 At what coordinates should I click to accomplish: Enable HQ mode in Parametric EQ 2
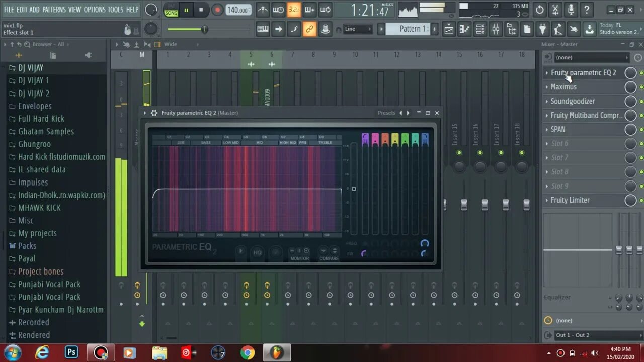tap(257, 253)
